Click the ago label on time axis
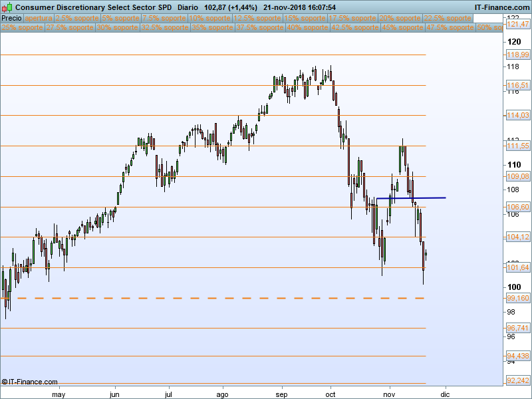 click(223, 394)
